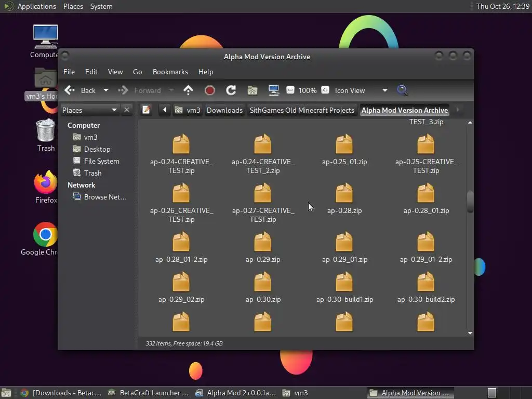Open search with the magnifier icon

402,90
